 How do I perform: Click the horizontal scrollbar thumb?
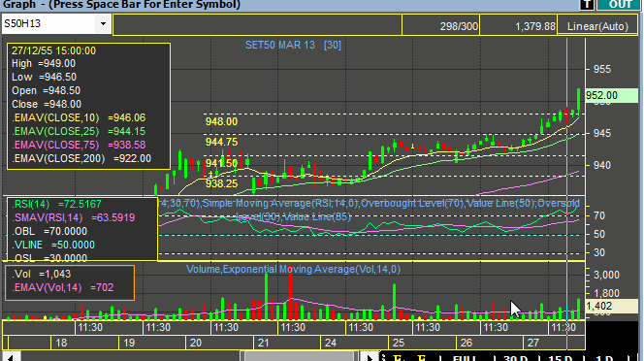click(300, 357)
